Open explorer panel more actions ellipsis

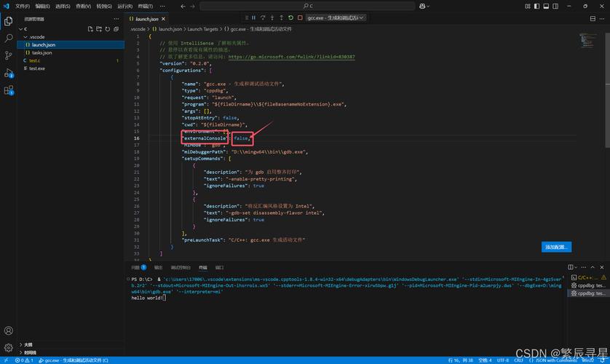pos(116,19)
